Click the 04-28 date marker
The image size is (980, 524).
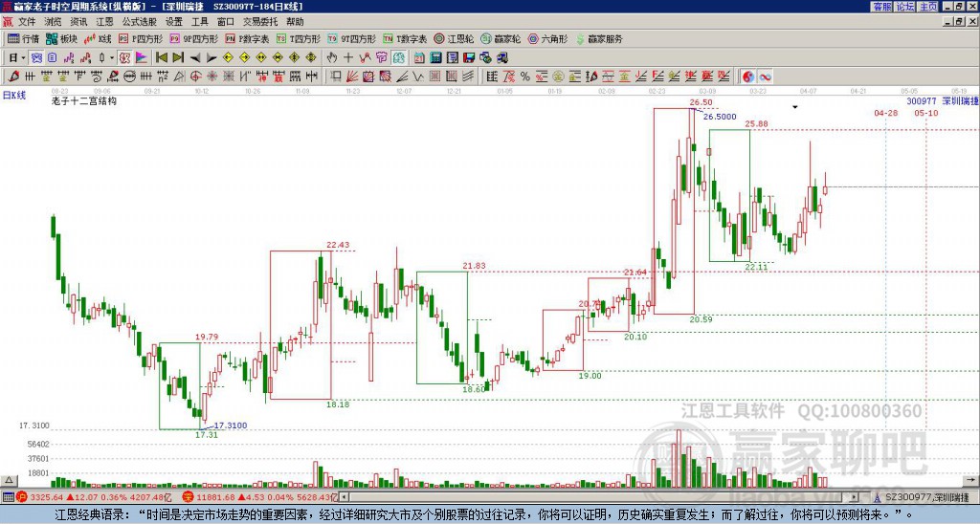[885, 113]
